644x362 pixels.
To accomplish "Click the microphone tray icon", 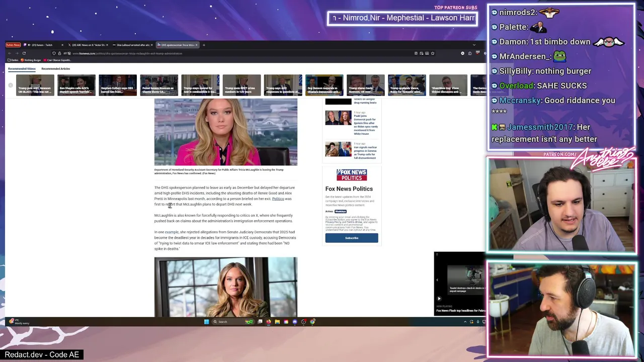I will click(x=478, y=322).
